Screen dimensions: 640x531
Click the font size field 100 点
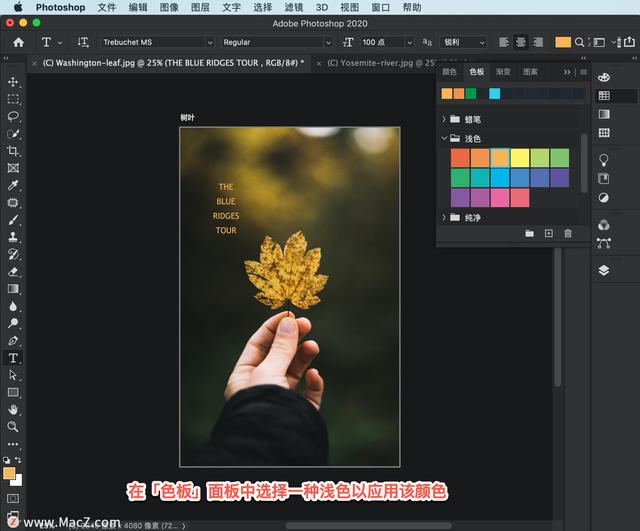point(386,43)
